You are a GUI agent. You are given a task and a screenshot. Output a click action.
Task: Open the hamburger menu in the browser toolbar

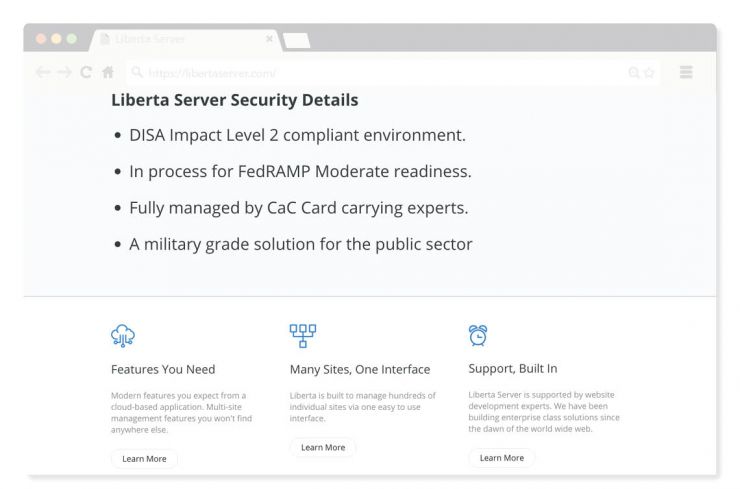point(686,72)
